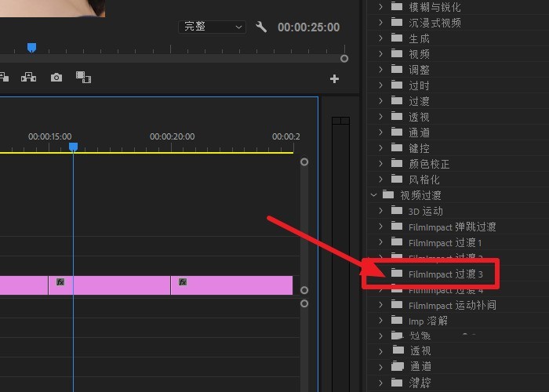The image size is (549, 392).
Task: Click the plus button editor icon
Action: [x=334, y=78]
